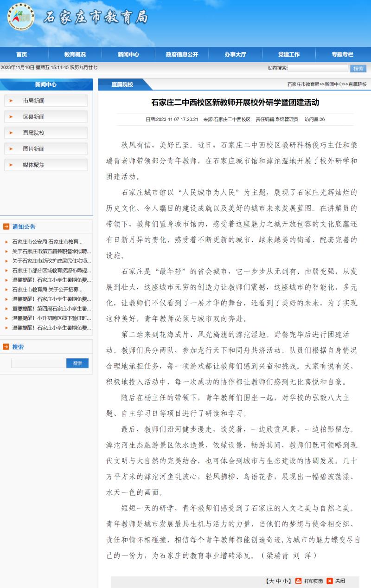
Task: Click the red X close icon
Action: coord(330,581)
